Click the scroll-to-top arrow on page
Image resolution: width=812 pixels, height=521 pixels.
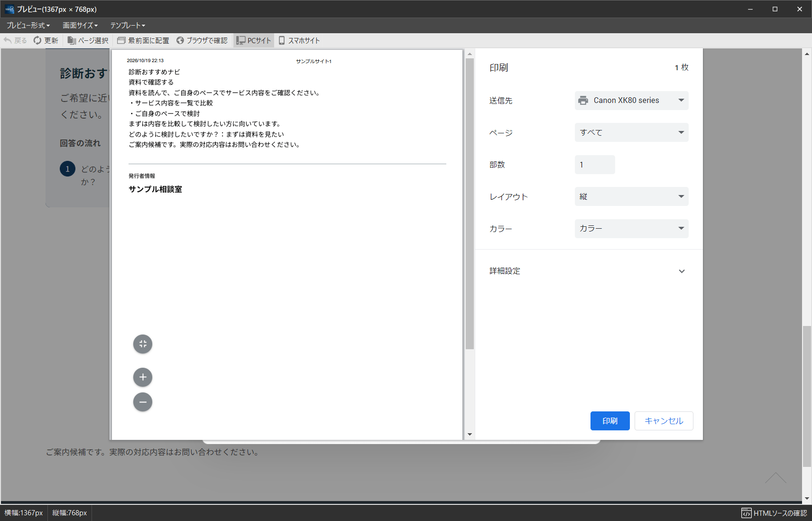[775, 478]
